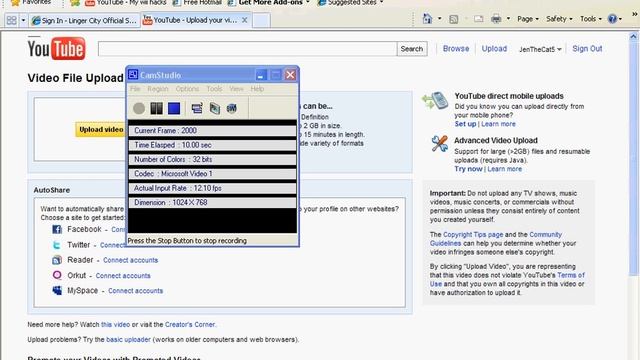Open the Quick Tabs grid icon

(x=11, y=20)
